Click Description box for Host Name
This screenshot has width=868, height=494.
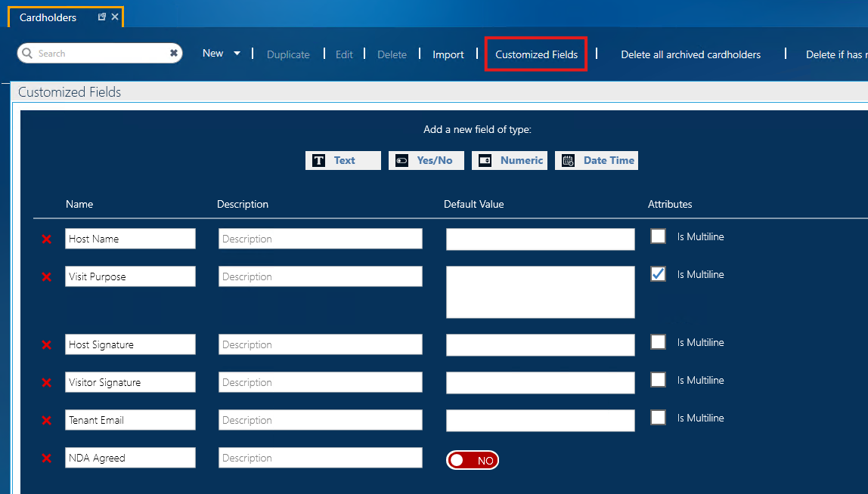pyautogui.click(x=321, y=239)
